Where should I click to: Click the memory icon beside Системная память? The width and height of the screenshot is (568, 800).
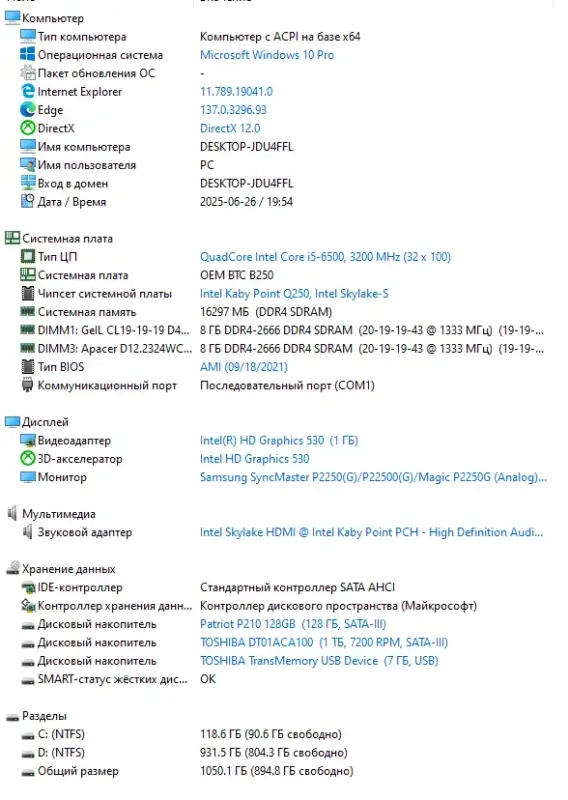coord(27,311)
